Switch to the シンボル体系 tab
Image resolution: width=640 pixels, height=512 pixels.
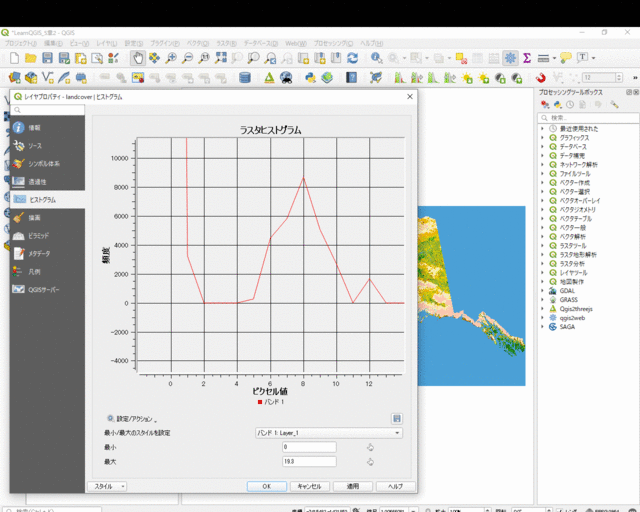pyautogui.click(x=47, y=163)
